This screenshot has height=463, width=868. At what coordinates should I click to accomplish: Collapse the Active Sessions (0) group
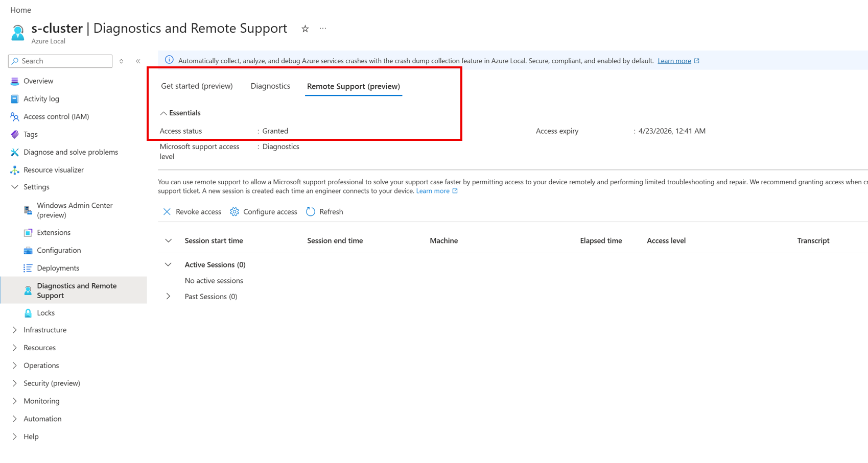pos(168,265)
